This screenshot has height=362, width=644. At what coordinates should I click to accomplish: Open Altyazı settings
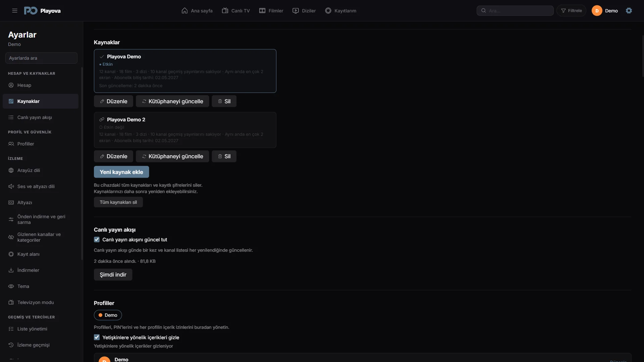(41, 202)
